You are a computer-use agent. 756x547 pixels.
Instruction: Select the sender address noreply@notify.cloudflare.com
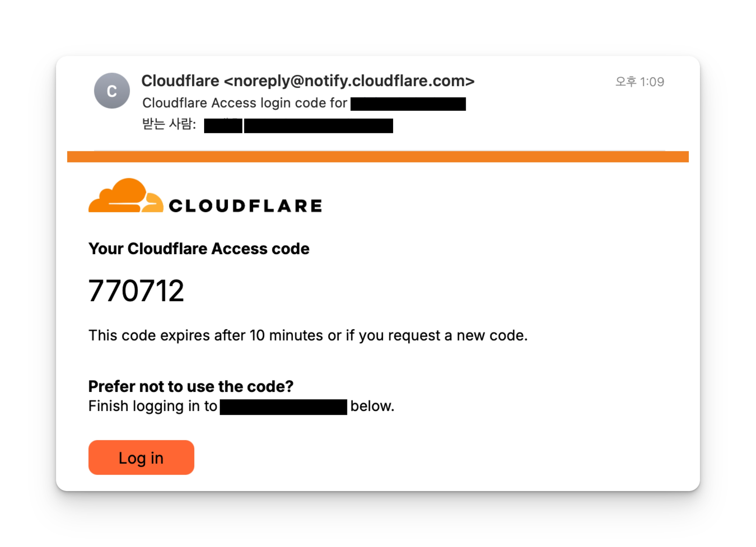349,81
